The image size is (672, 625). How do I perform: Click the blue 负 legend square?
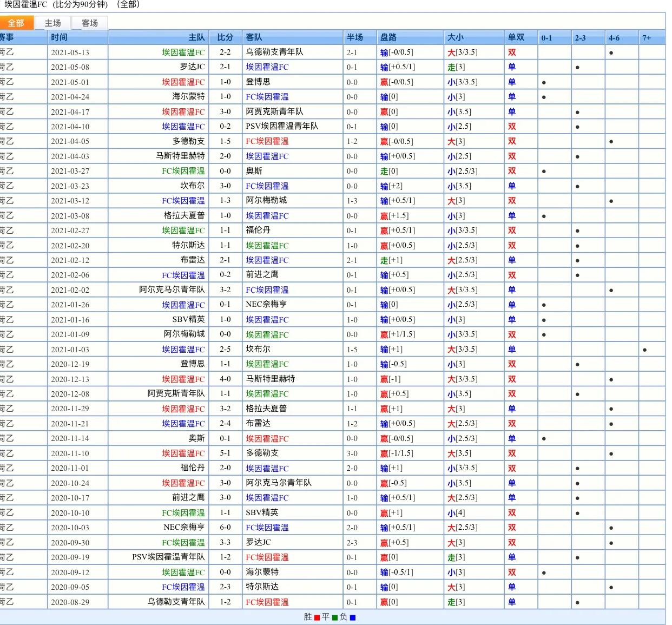353,617
